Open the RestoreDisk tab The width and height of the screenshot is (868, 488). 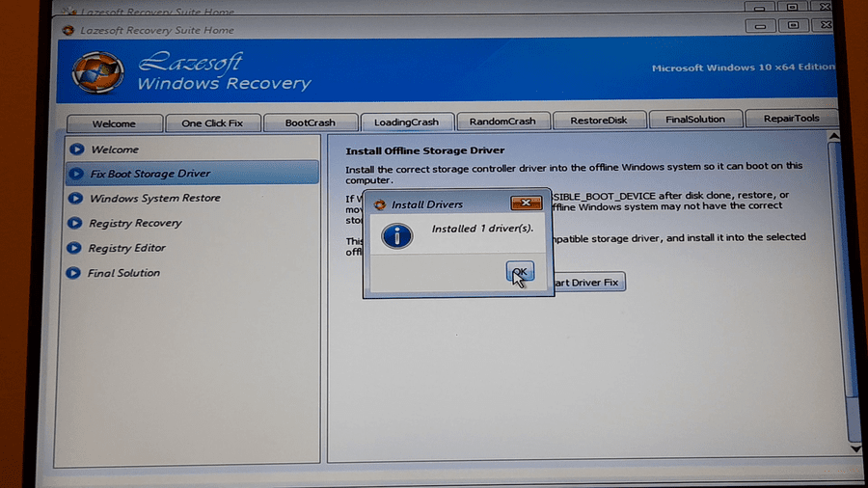[x=599, y=120]
